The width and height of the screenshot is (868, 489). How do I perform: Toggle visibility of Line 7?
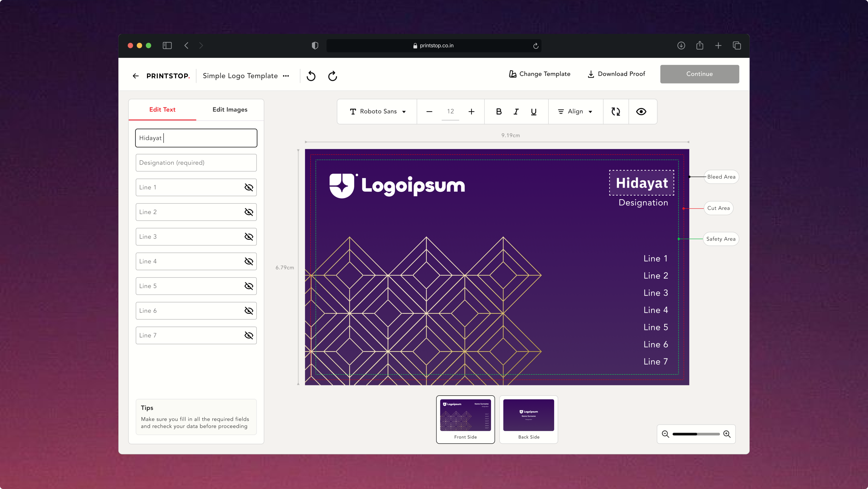(249, 335)
